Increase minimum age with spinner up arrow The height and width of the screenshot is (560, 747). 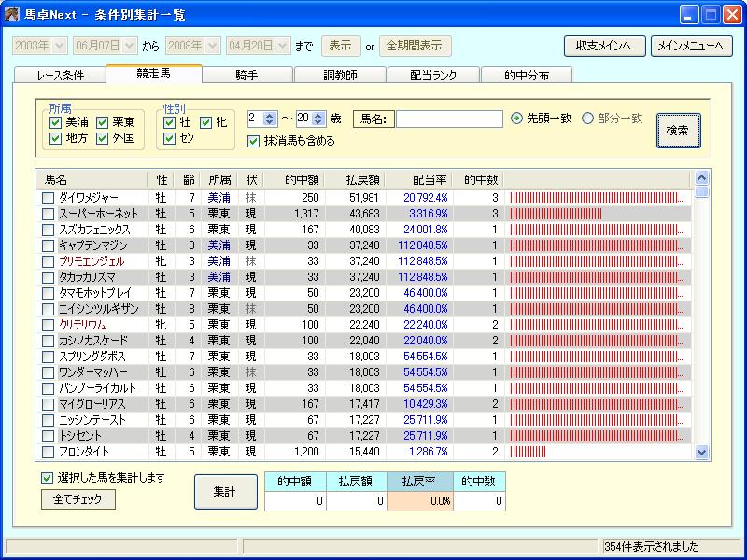pyautogui.click(x=271, y=115)
